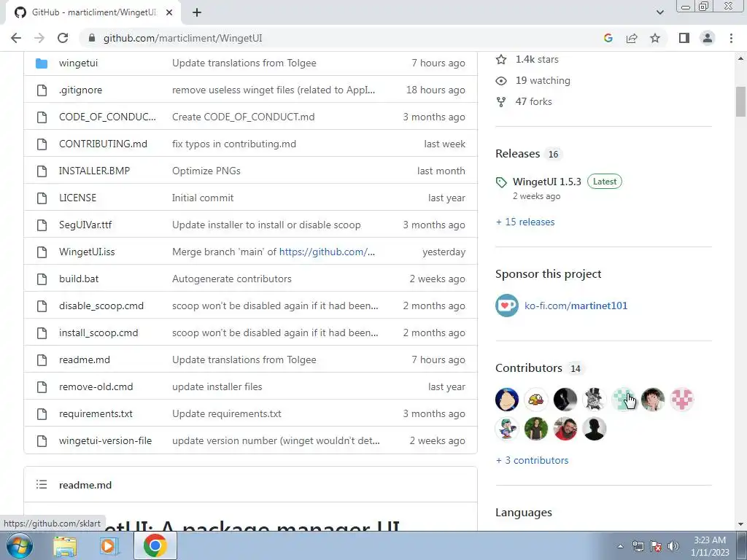This screenshot has width=747, height=560.
Task: Select the GitHub marticliment/WingetUI tab
Action: click(x=94, y=12)
